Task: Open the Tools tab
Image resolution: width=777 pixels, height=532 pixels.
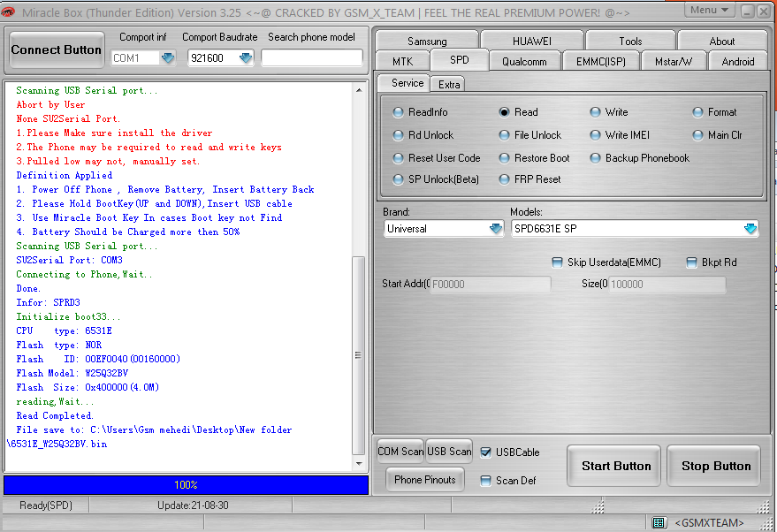Action: click(630, 41)
